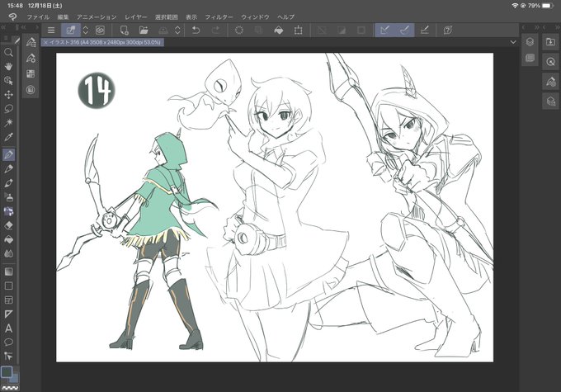This screenshot has width=561, height=392.
Task: Select the Balloon tool
Action: pos(8,342)
